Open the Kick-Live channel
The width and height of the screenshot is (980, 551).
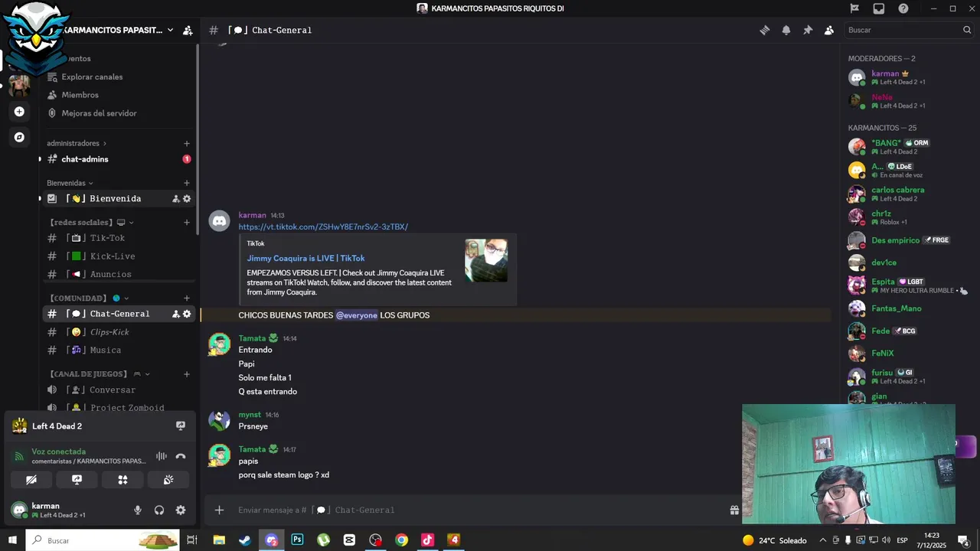tap(119, 256)
